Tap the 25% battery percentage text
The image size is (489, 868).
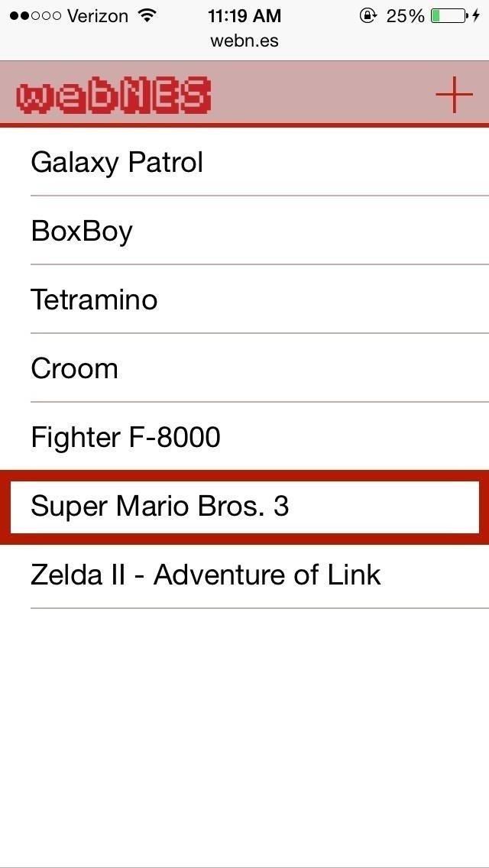click(x=405, y=16)
